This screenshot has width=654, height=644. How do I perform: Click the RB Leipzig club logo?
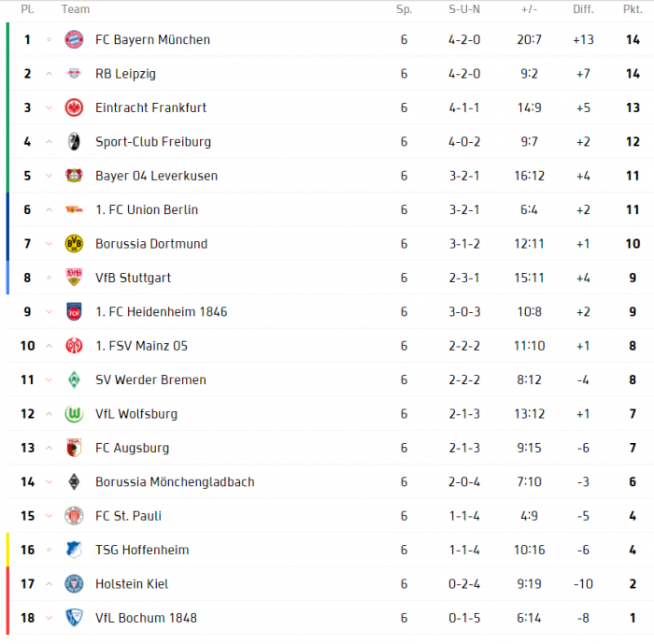74,74
